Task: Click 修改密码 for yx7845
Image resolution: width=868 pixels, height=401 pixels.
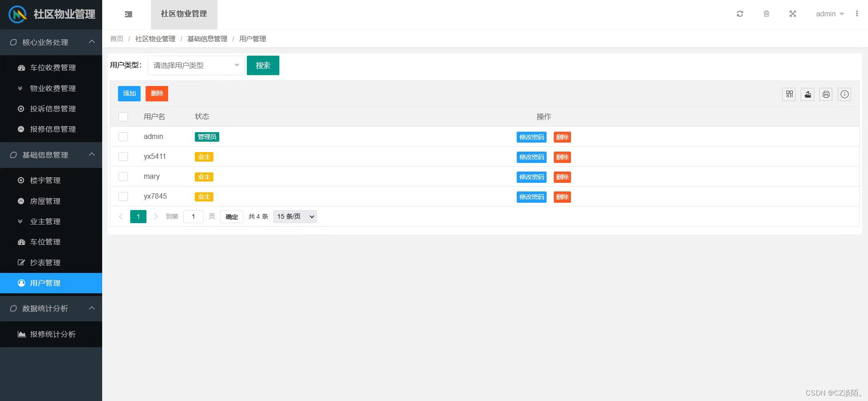Action: 532,197
